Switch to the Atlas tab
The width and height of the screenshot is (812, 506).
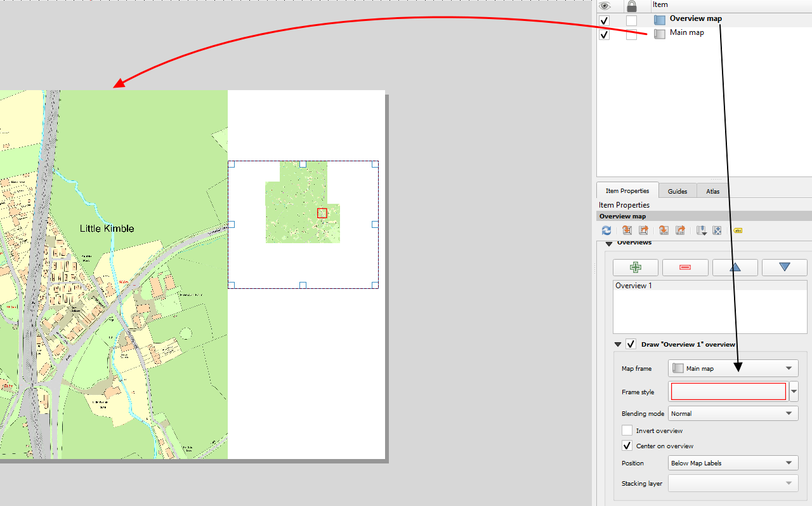click(x=713, y=191)
